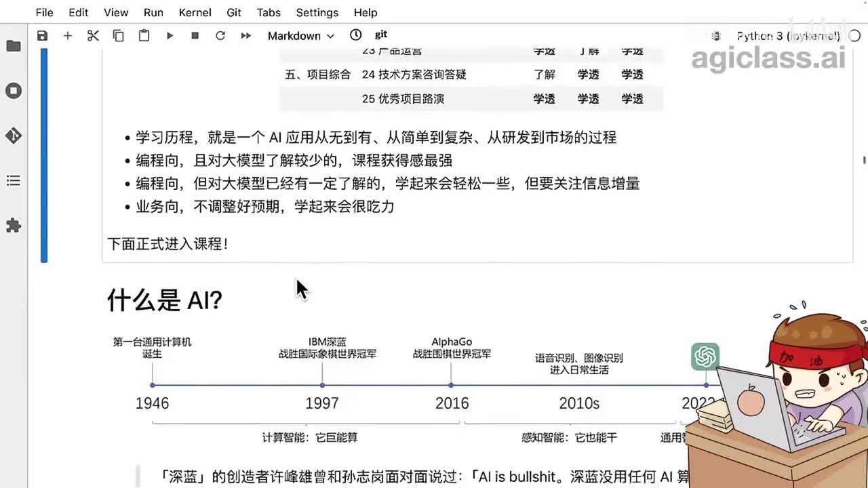Paste cell from clipboard

pyautogui.click(x=144, y=35)
